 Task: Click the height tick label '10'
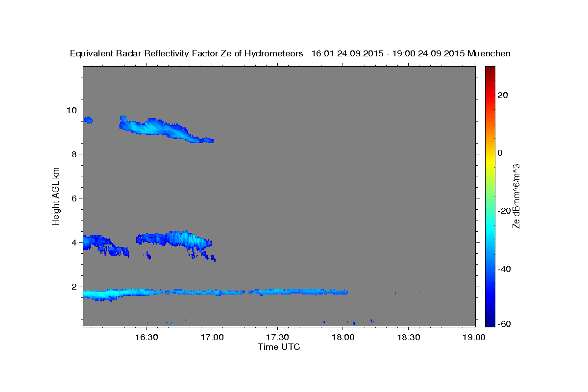[x=73, y=110]
